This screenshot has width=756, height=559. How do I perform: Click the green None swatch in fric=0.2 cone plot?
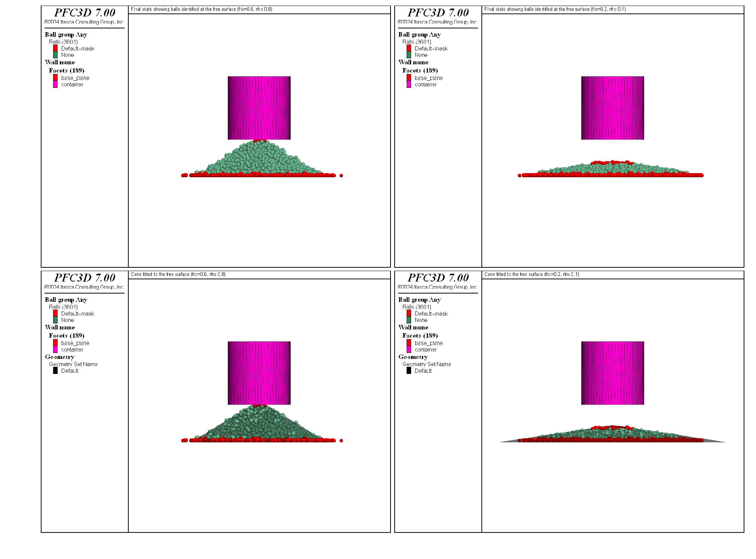(x=409, y=320)
